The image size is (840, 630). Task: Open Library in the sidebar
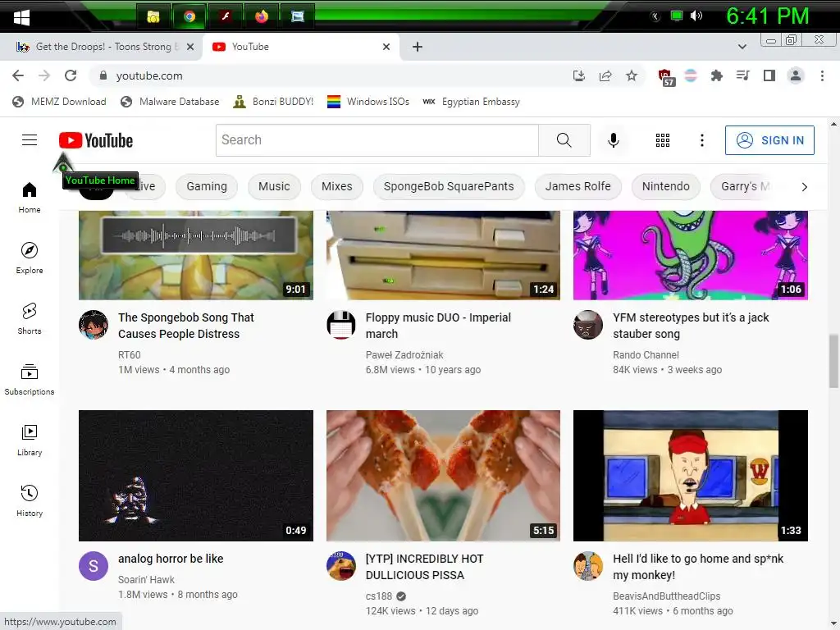(x=30, y=440)
